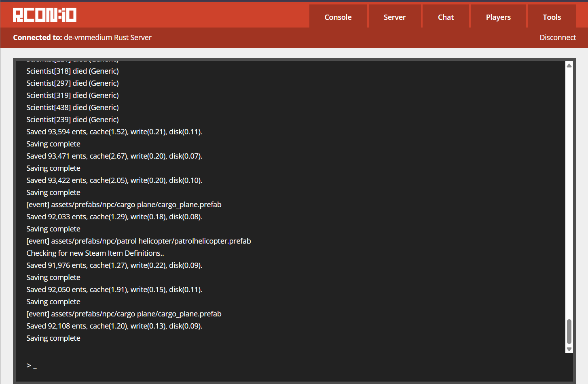The width and height of the screenshot is (588, 384).
Task: Open the Tools tab
Action: [552, 17]
